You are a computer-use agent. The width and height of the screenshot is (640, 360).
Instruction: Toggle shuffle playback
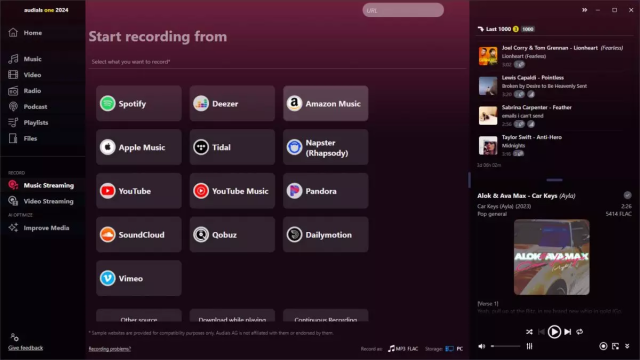(529, 332)
